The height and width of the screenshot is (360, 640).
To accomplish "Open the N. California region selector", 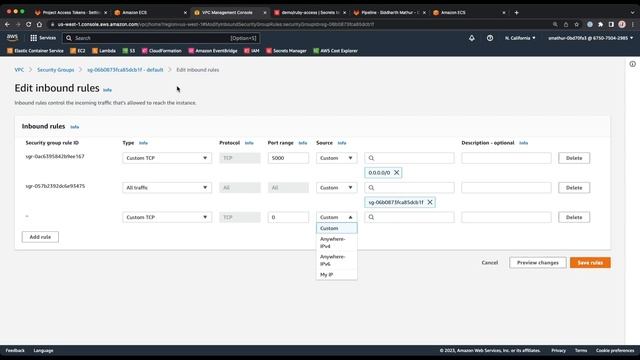I will (x=520, y=38).
